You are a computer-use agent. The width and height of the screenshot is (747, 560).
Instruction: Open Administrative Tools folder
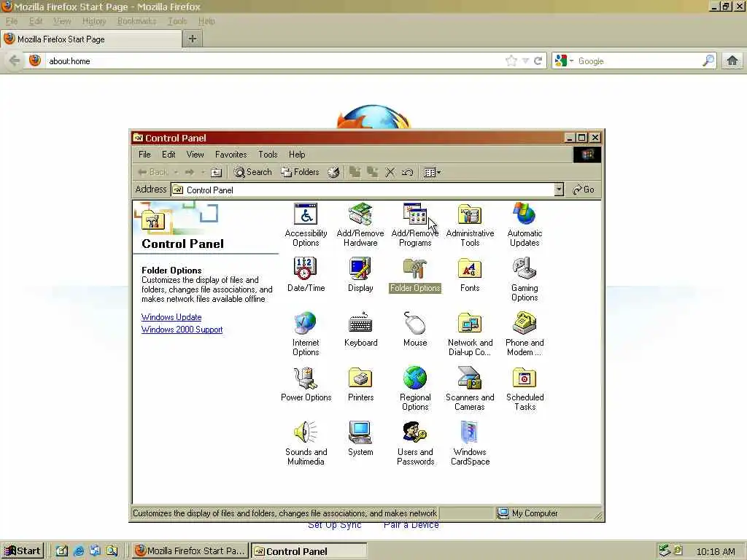470,225
